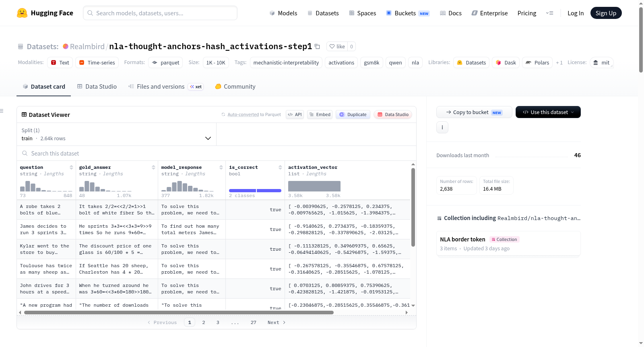This screenshot has width=644, height=347.
Task: Sort the question column
Action: [x=71, y=167]
